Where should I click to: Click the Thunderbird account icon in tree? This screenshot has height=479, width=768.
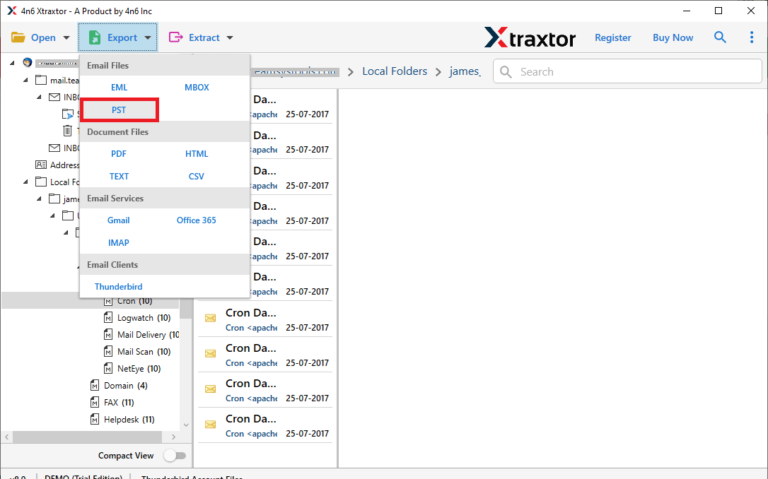(27, 63)
